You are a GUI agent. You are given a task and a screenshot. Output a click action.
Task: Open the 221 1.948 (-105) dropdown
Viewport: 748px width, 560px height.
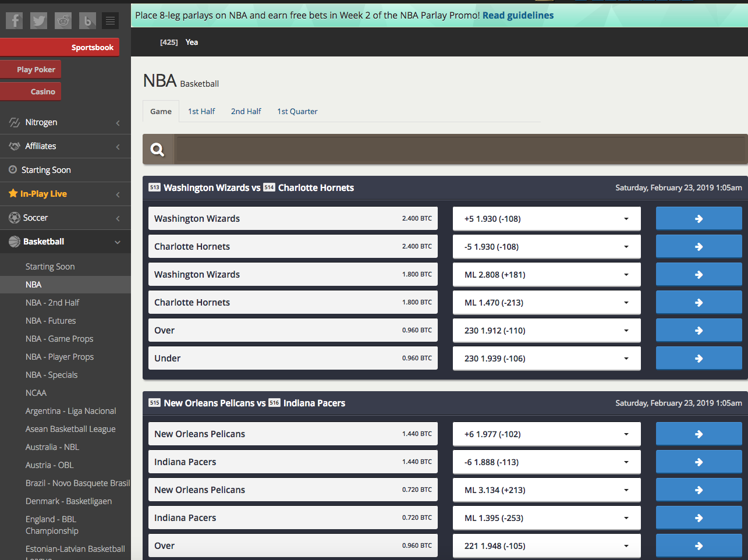(x=547, y=546)
